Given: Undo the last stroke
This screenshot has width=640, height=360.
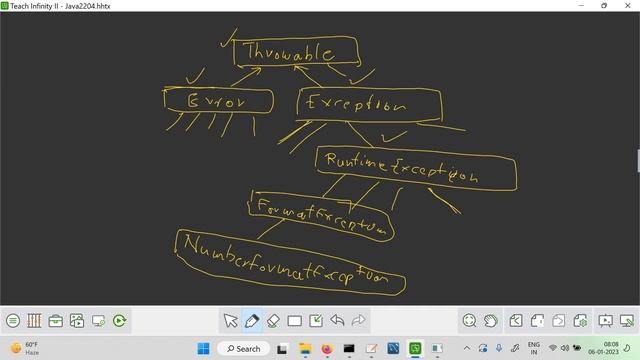Looking at the screenshot, I should pyautogui.click(x=337, y=320).
